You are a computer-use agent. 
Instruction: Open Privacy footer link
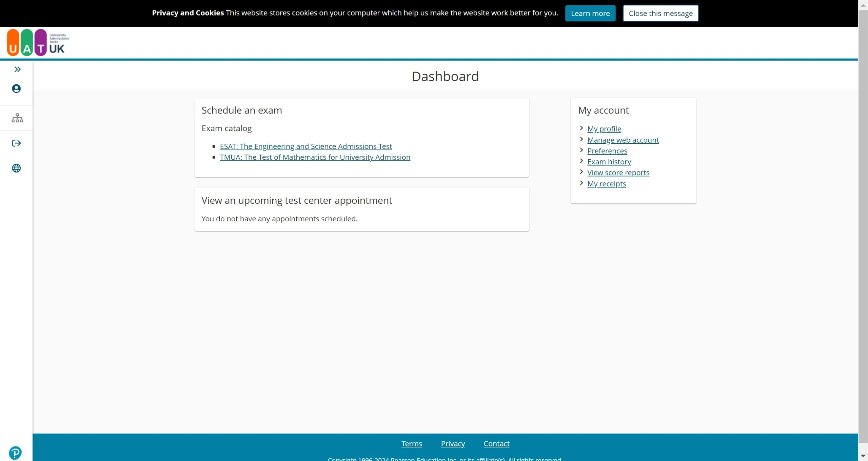pos(453,444)
